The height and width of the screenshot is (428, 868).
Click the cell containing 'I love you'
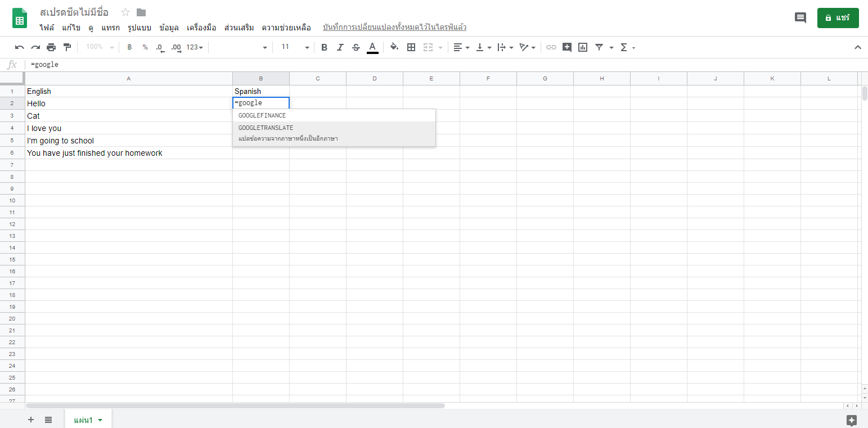click(129, 128)
